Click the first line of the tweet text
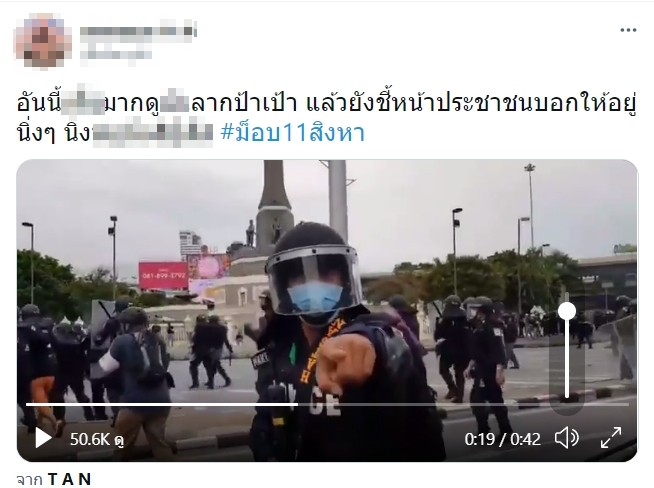The height and width of the screenshot is (488, 654). (x=327, y=103)
